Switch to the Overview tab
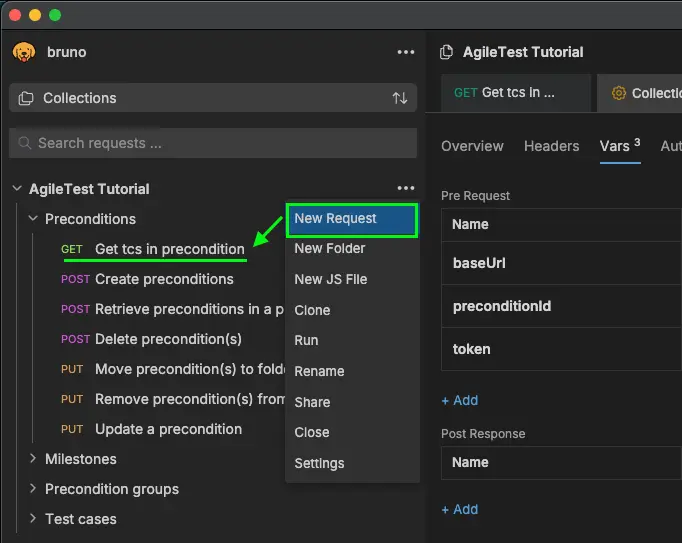Viewport: 682px width, 543px height. click(x=472, y=146)
